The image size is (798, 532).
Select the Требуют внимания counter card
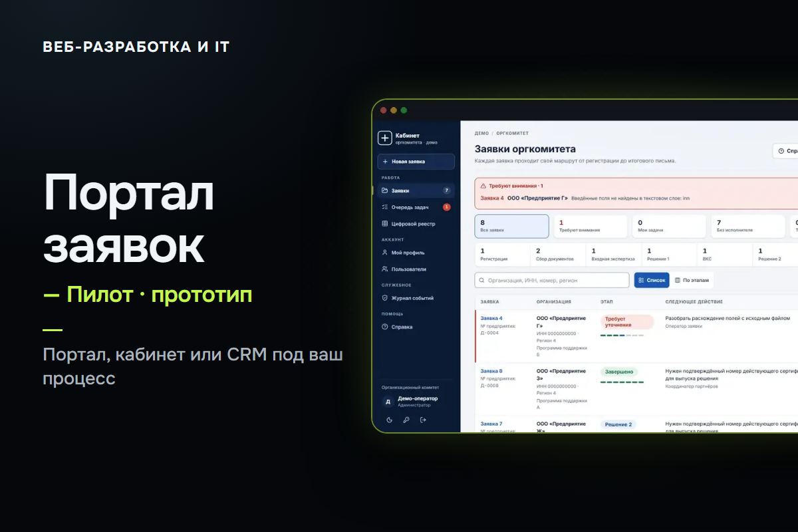pyautogui.click(x=591, y=226)
